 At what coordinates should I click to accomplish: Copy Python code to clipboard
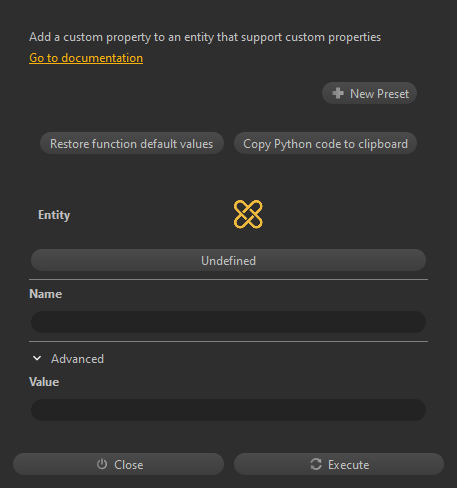(325, 143)
